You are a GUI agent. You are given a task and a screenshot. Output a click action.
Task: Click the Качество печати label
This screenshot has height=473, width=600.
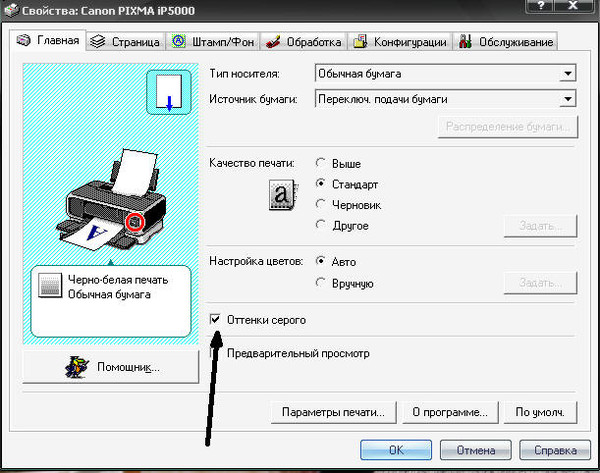click(x=252, y=163)
